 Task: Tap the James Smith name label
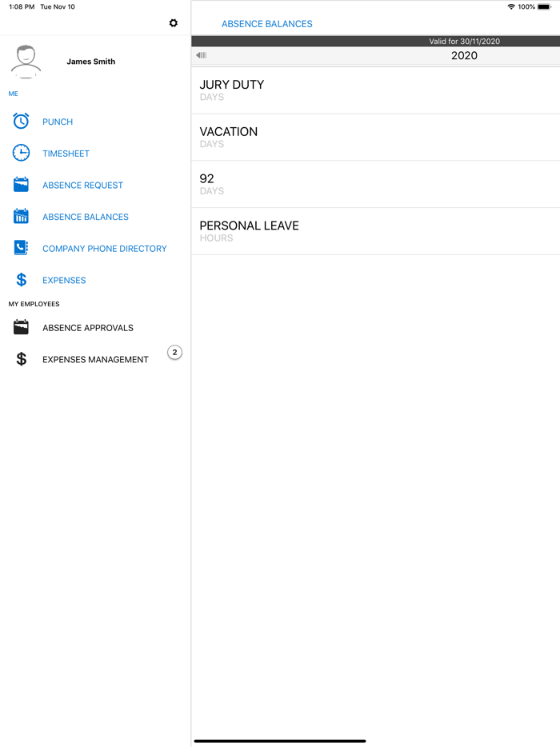point(90,62)
